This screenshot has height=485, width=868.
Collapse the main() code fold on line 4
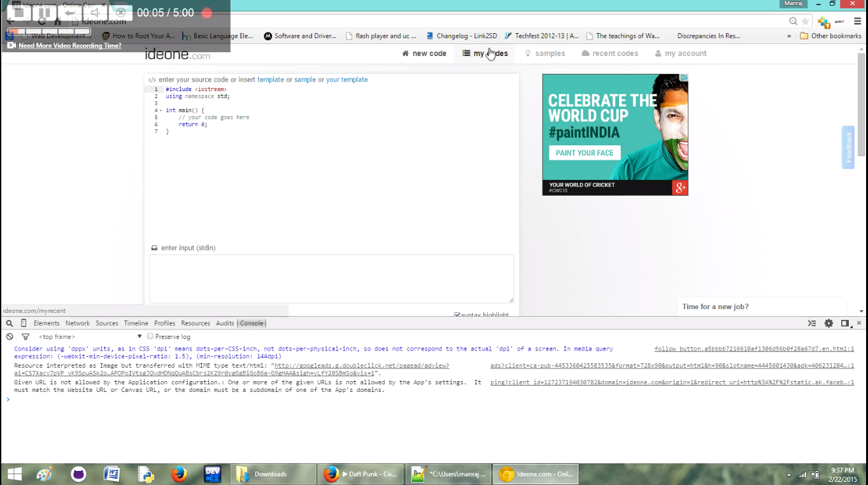pos(160,110)
